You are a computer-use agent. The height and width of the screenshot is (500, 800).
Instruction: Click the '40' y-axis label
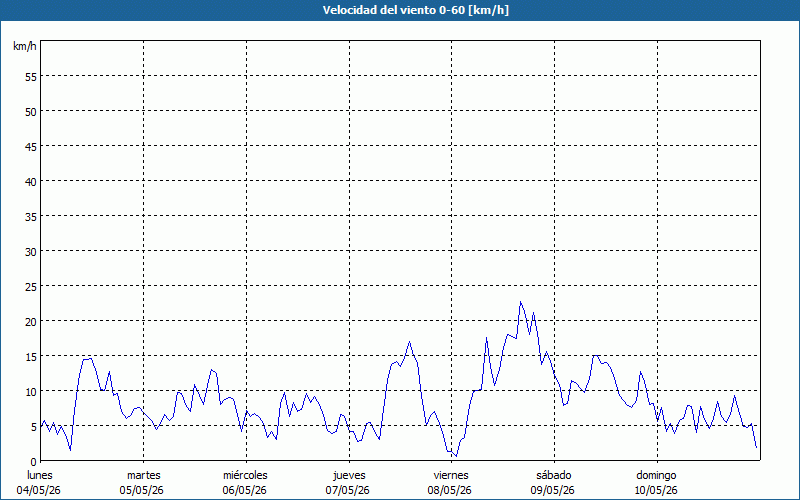31,182
